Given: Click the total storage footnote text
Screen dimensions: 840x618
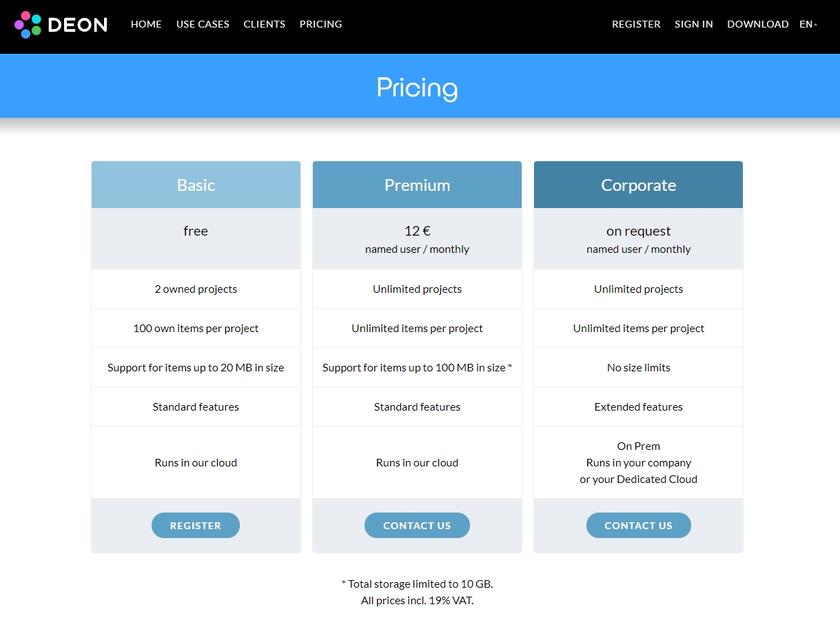Looking at the screenshot, I should (417, 584).
